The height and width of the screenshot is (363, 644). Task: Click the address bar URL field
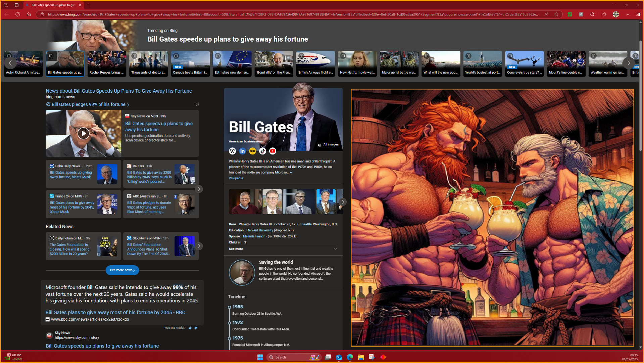[293, 14]
